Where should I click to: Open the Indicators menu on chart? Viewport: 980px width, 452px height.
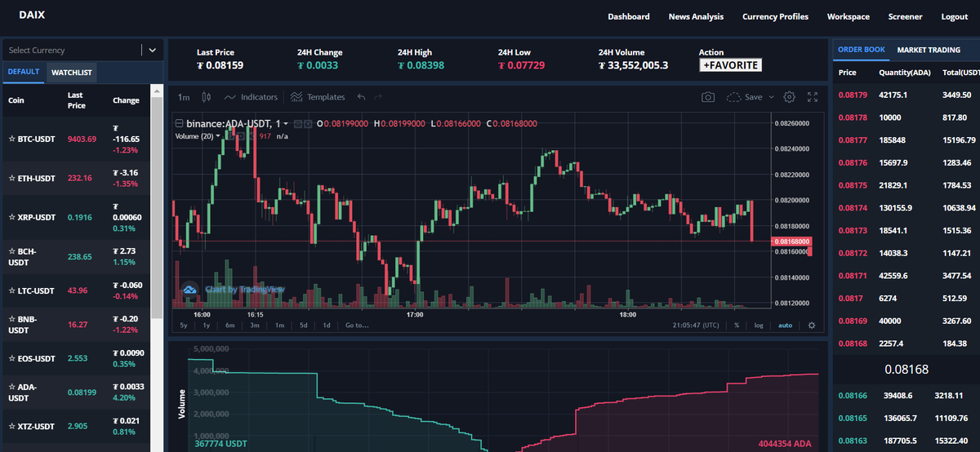[x=251, y=97]
